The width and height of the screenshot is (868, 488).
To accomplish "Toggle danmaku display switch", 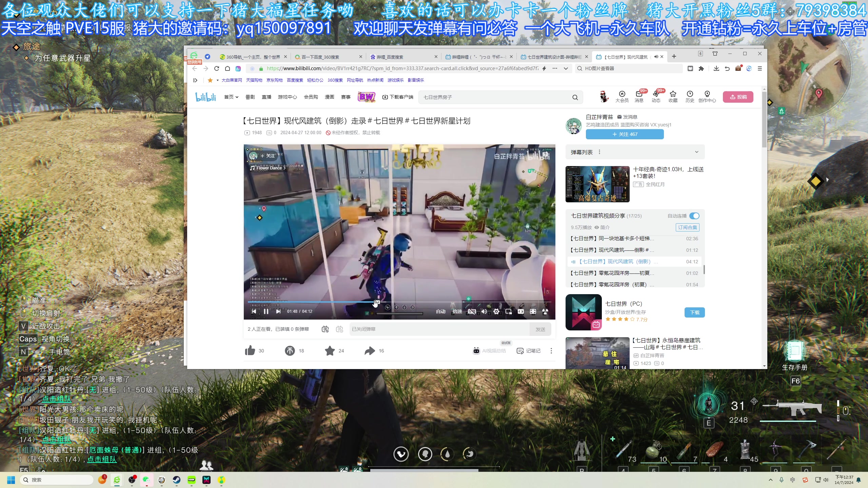I will 325,329.
